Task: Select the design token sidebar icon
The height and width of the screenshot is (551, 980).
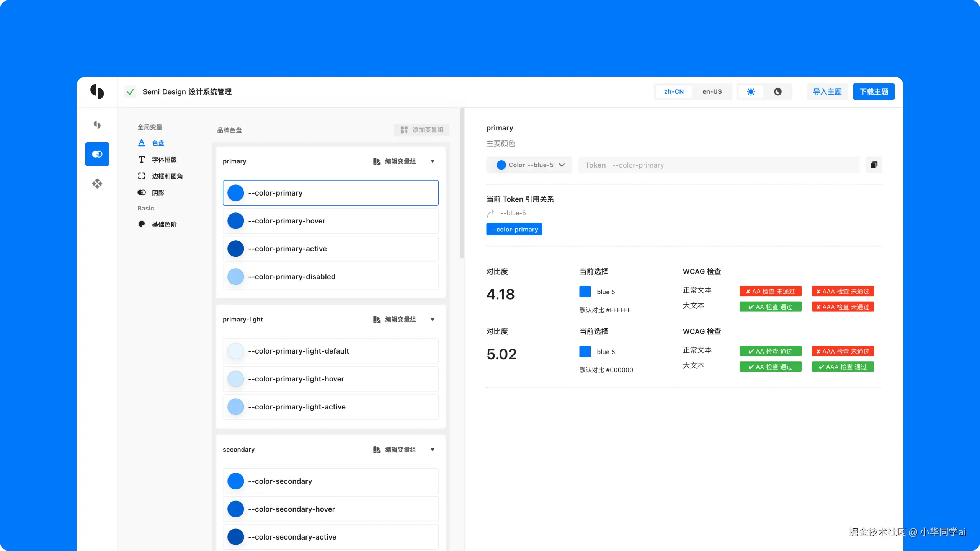Action: pyautogui.click(x=97, y=154)
